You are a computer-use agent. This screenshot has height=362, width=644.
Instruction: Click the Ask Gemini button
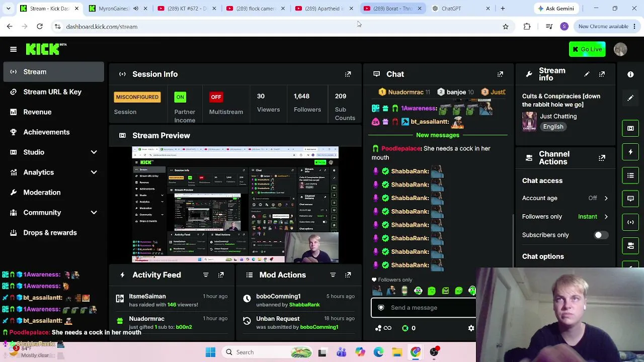(555, 9)
